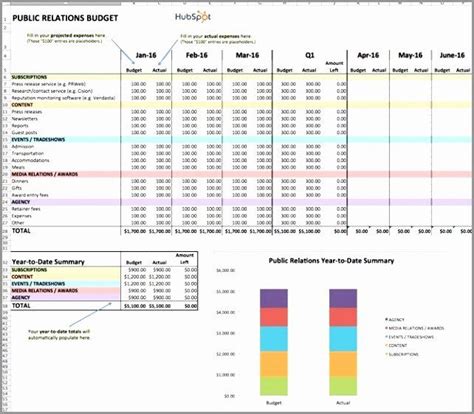Screen dimensions: 474x414
Task: Click 'Research/contact service (e.g. Cision)' row label
Action: pos(52,91)
